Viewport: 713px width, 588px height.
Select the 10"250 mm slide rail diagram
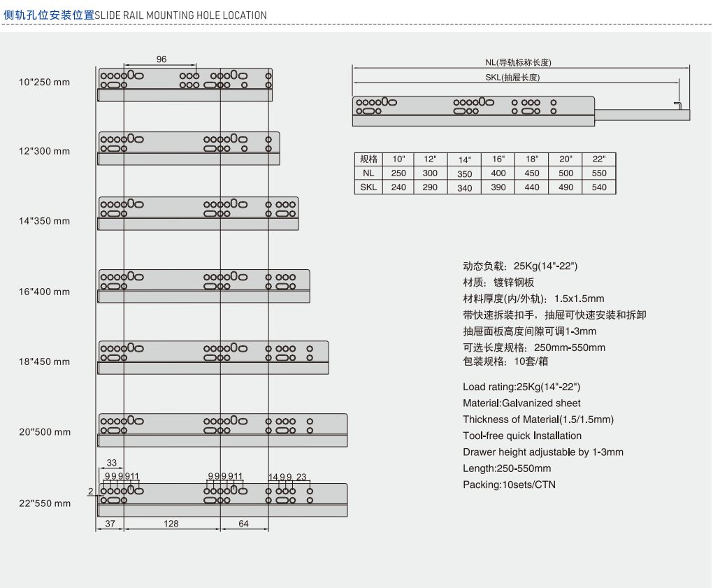point(185,82)
